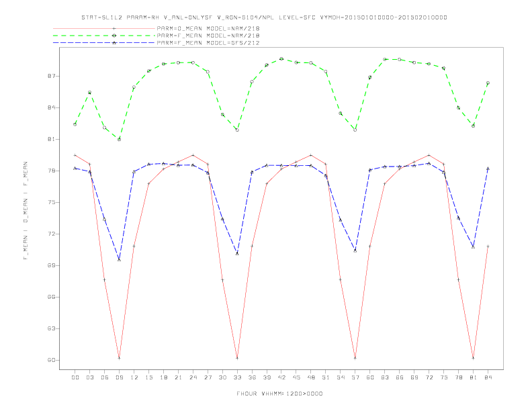
Task: Click x-axis tick label 09
Action: [119, 377]
